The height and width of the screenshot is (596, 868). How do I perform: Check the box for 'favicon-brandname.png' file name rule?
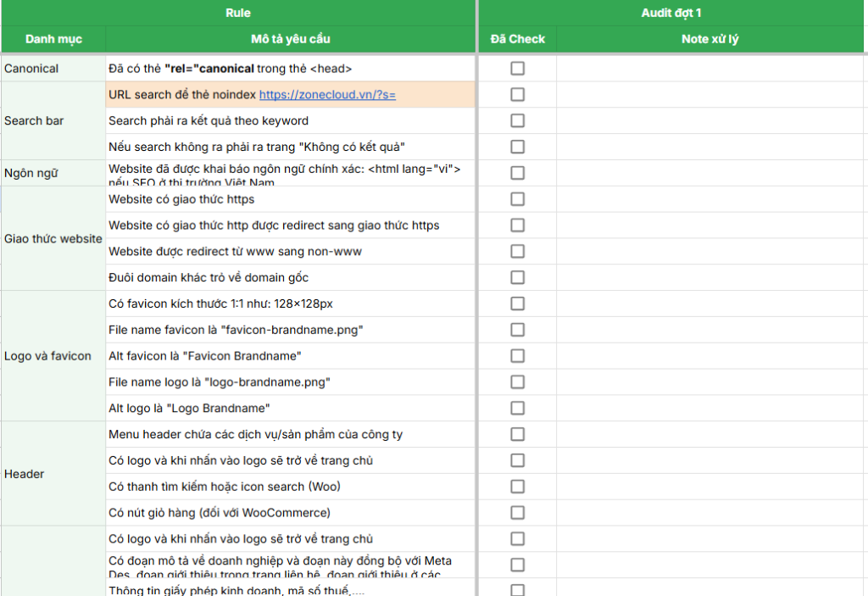click(x=517, y=330)
